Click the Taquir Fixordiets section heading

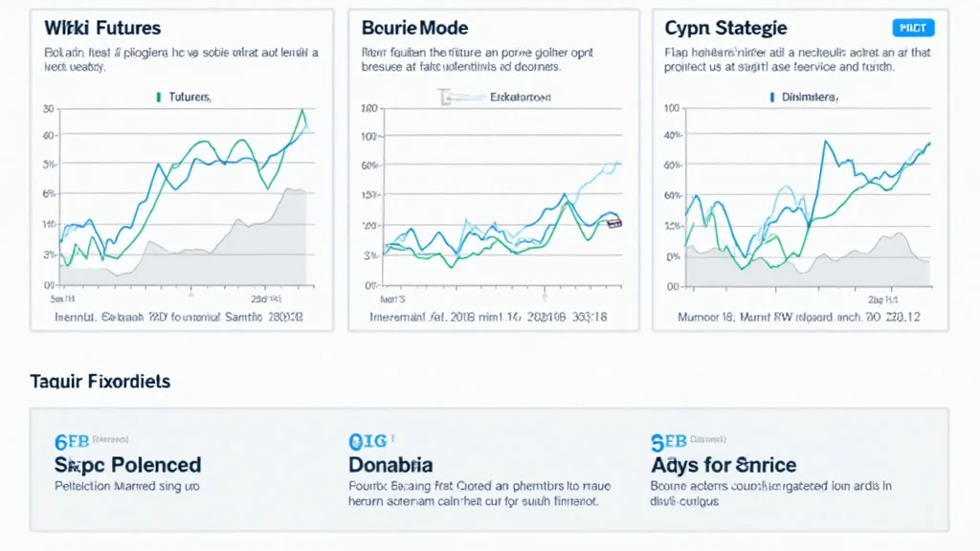(100, 381)
